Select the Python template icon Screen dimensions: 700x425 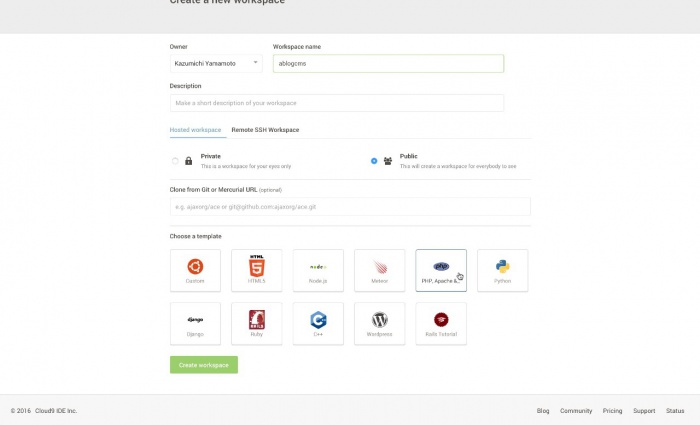(x=502, y=270)
